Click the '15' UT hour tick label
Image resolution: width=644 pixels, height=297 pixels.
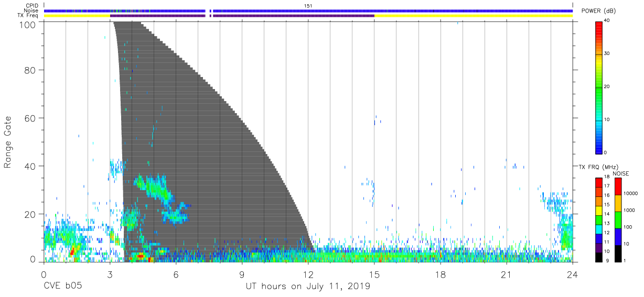click(x=374, y=274)
